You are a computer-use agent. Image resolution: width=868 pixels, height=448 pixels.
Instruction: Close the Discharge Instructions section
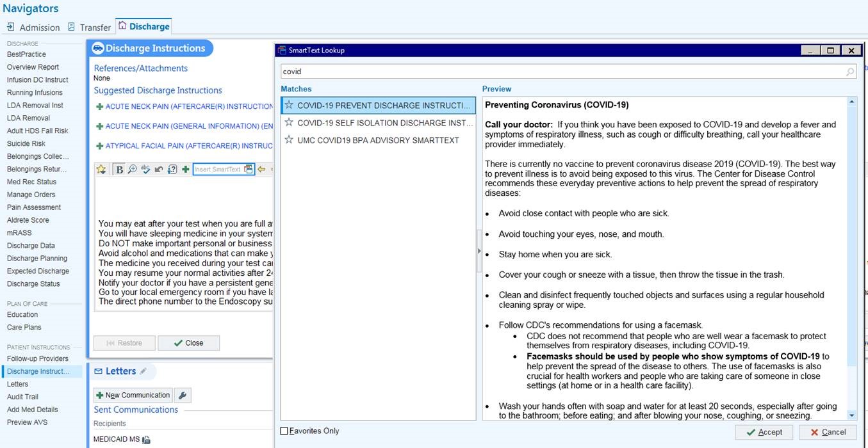[x=188, y=343]
